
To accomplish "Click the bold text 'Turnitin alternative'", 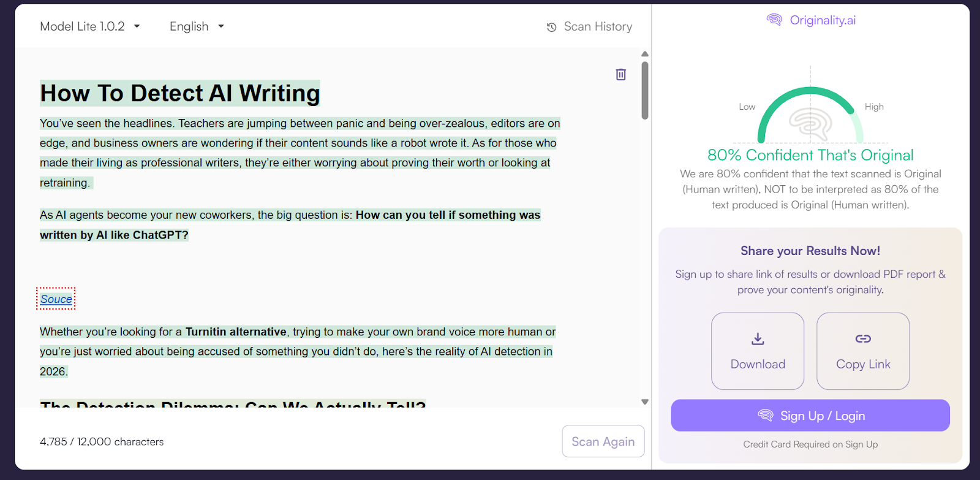I will pos(236,332).
